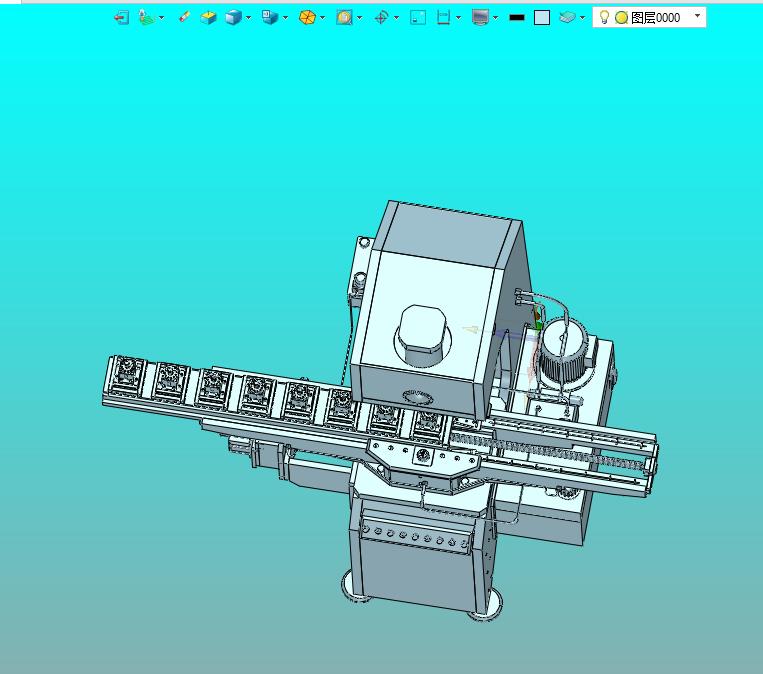Click the dimension measure bracket icon
The height and width of the screenshot is (674, 763).
coord(443,17)
